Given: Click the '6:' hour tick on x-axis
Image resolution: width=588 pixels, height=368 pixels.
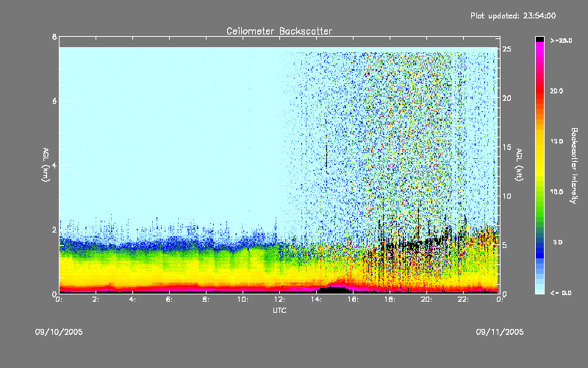Looking at the screenshot, I should (x=170, y=300).
